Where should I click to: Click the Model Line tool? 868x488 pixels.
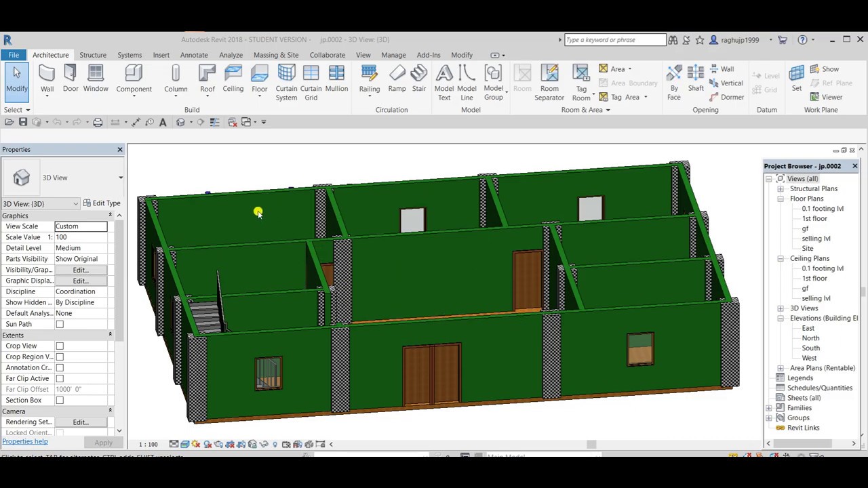click(467, 83)
